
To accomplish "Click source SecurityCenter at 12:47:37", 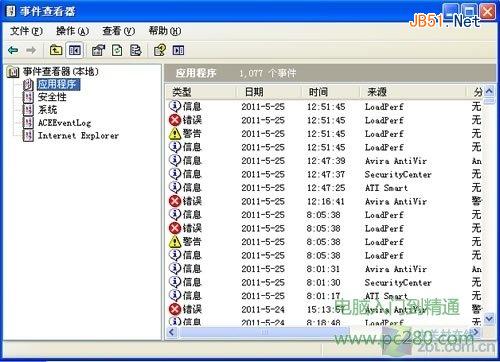I will tap(398, 174).
